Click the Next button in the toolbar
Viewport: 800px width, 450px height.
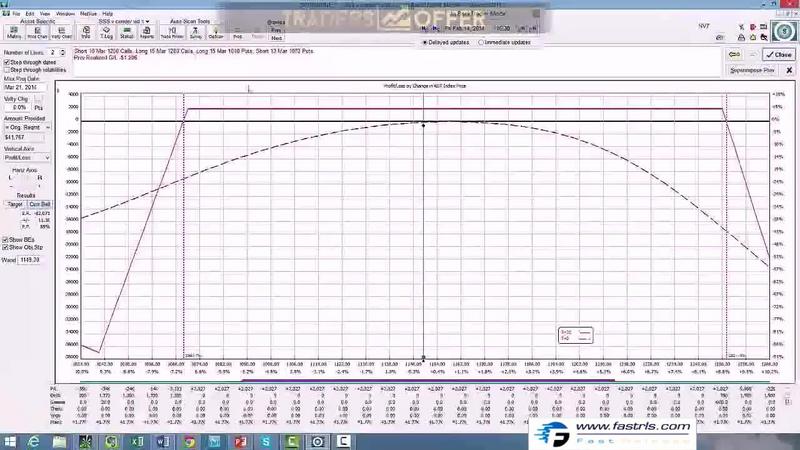coord(276,38)
